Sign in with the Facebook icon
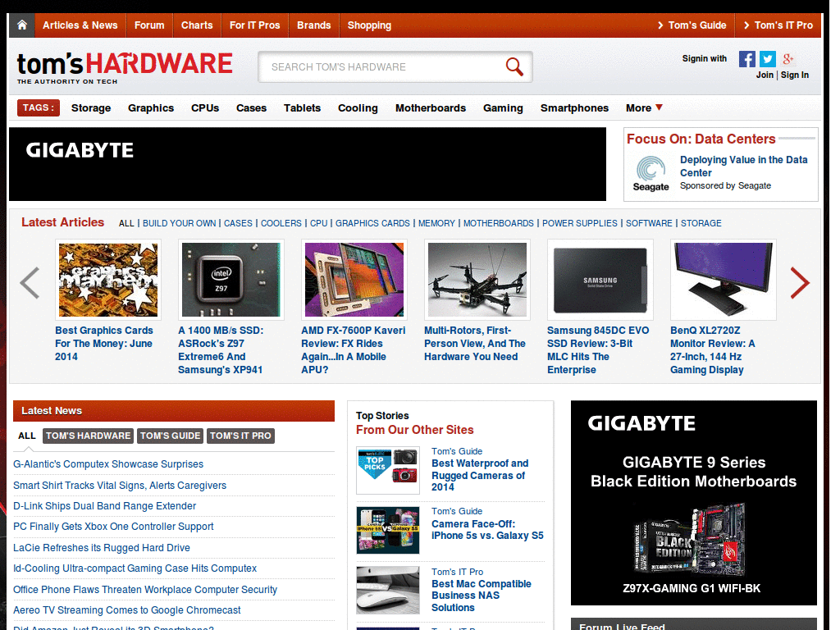The height and width of the screenshot is (630, 840). (x=746, y=58)
